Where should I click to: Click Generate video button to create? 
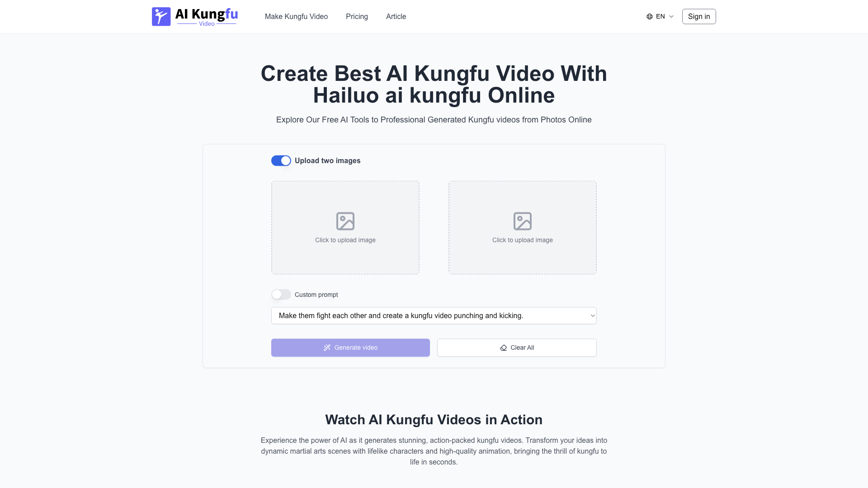[x=350, y=347]
